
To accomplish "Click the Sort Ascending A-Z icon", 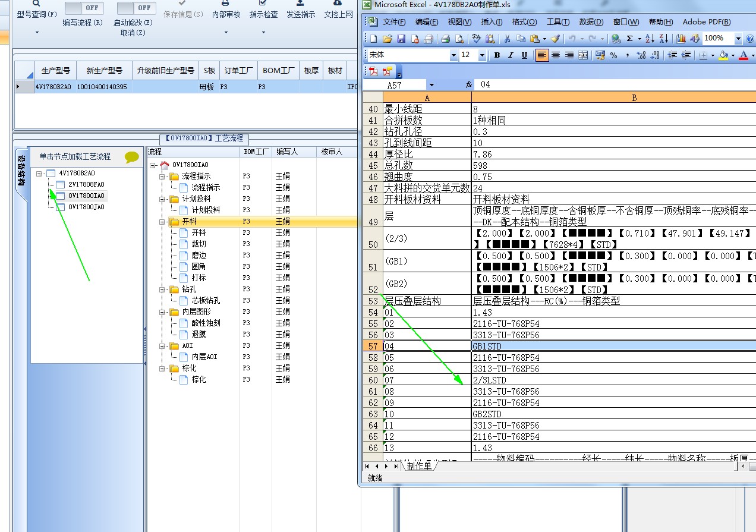I will pyautogui.click(x=650, y=39).
